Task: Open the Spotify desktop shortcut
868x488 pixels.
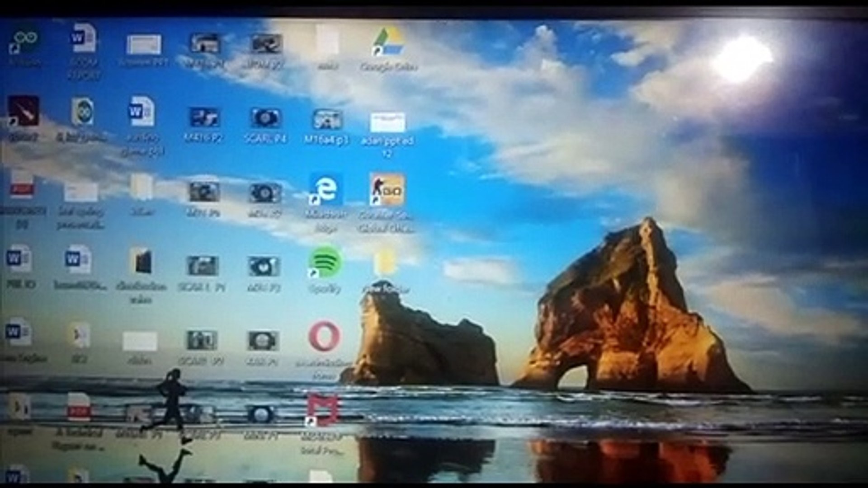Action: 325,262
